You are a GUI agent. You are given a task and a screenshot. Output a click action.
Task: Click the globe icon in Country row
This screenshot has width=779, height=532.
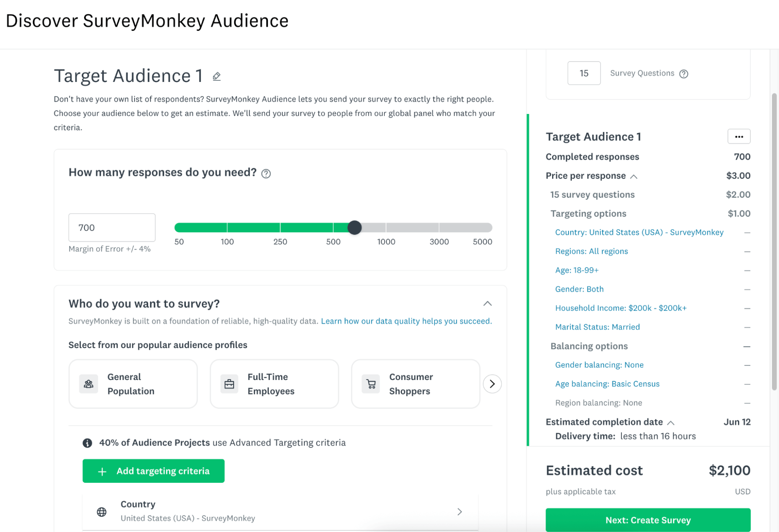click(x=102, y=512)
